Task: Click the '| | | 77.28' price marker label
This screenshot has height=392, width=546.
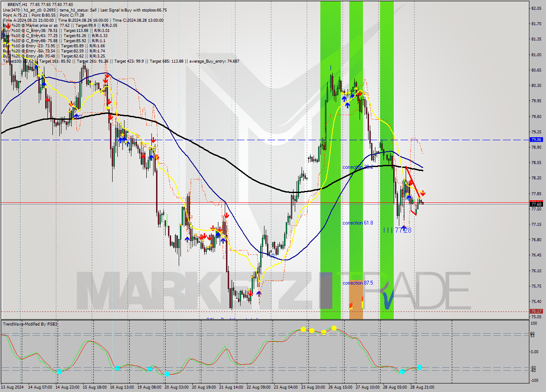Action: (398, 230)
